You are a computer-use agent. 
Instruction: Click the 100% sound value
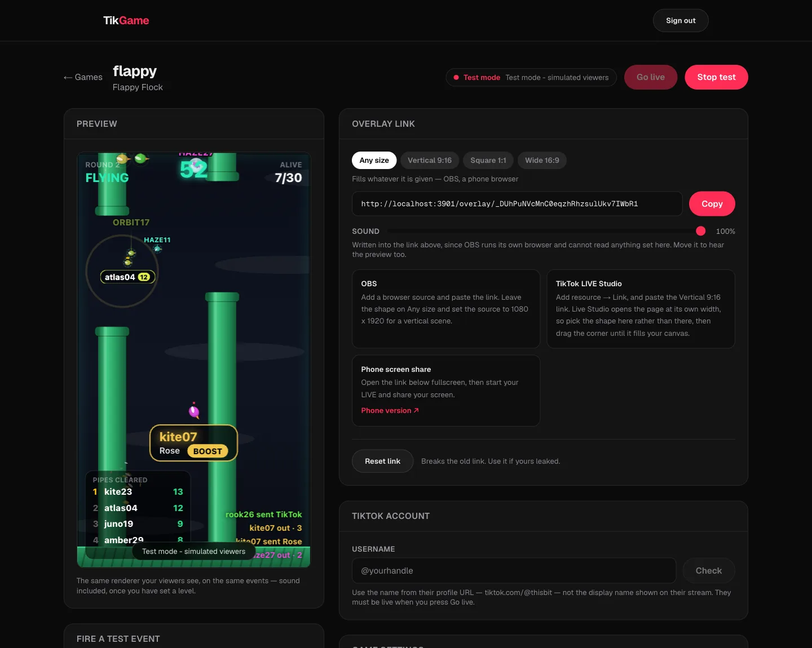coord(725,231)
